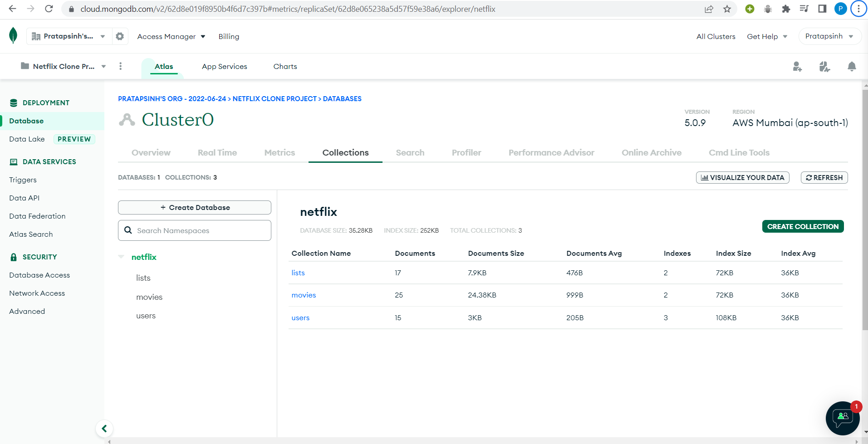This screenshot has height=444, width=868.
Task: Collapse the netflix database tree
Action: coord(121,257)
